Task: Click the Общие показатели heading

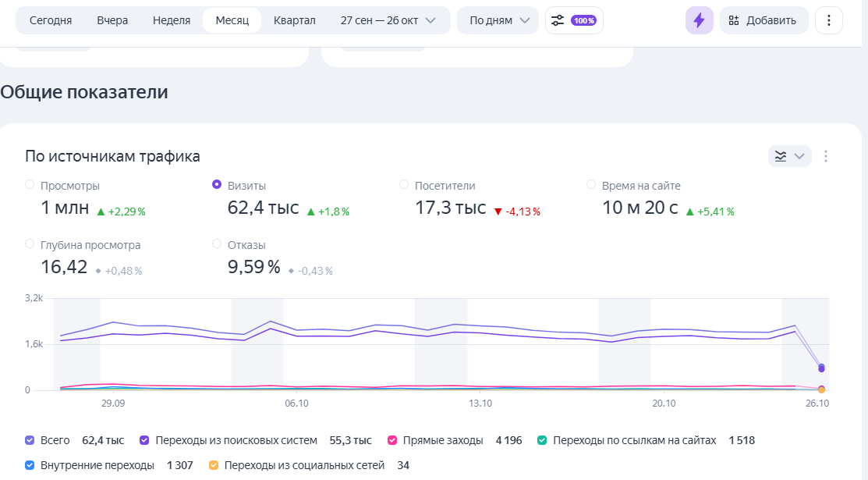Action: 84,92
